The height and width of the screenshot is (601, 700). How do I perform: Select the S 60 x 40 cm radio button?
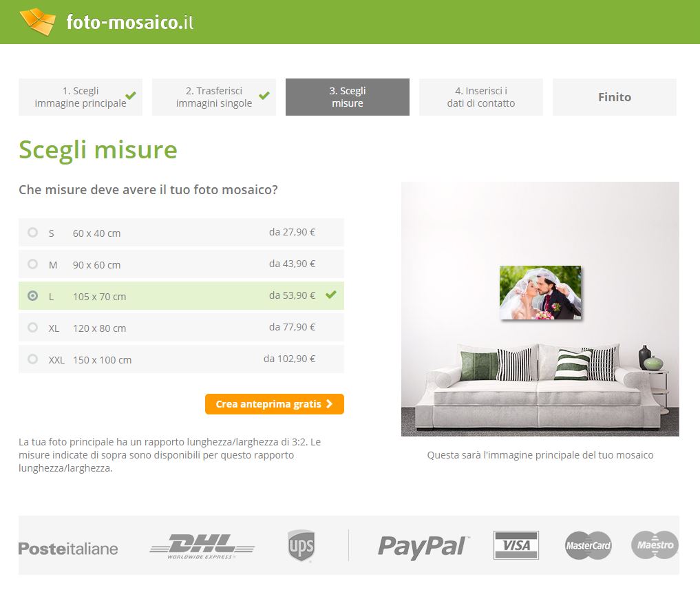click(x=32, y=232)
